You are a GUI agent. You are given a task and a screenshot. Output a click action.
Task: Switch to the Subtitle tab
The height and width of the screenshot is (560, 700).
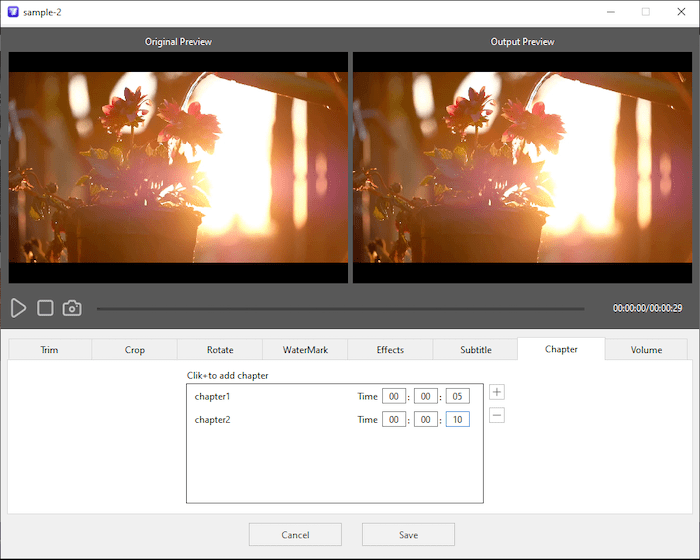point(475,350)
